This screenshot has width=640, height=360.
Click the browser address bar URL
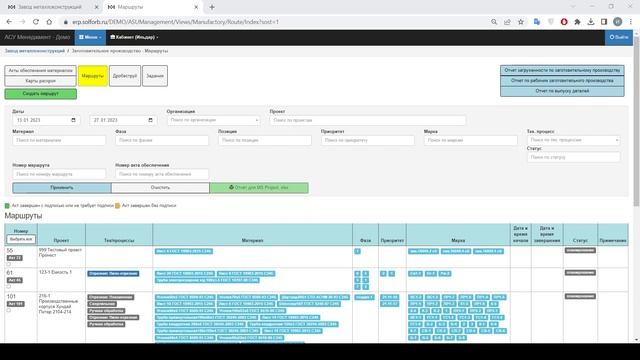click(x=176, y=22)
